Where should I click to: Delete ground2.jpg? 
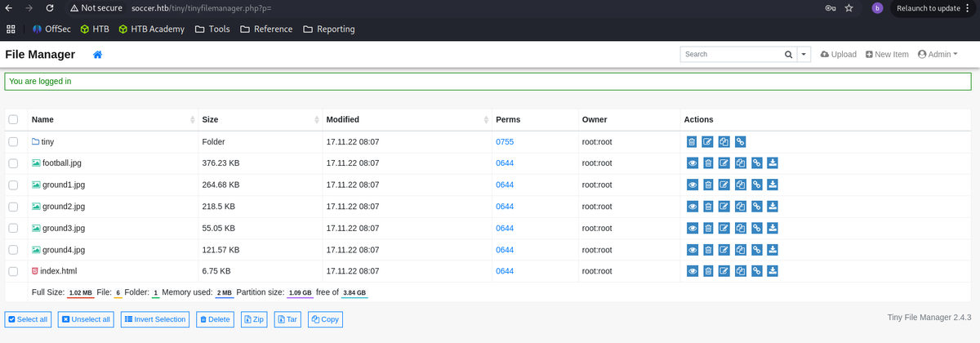pos(708,207)
